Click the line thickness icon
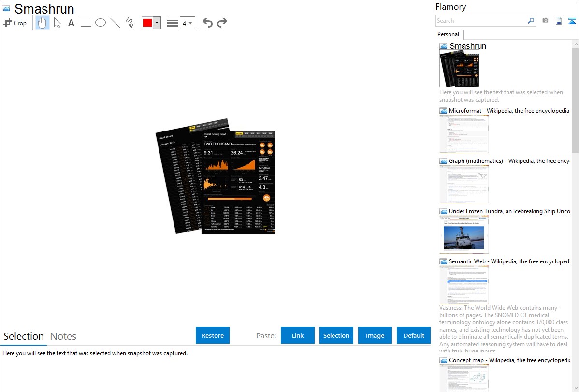Image resolution: width=579 pixels, height=392 pixels. tap(173, 23)
